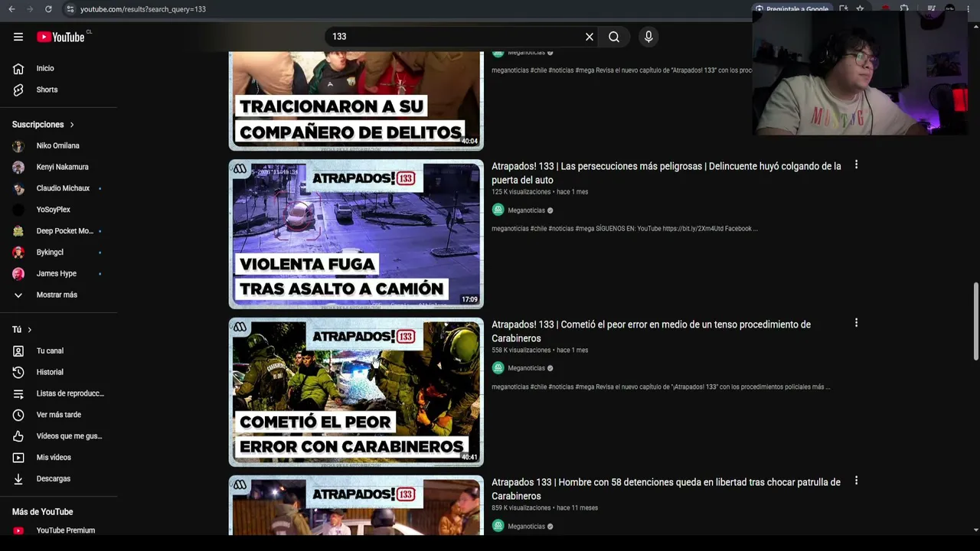Viewport: 980px width, 551px height.
Task: Click Meganoticias avatar under the persecuciones video
Action: pos(498,210)
